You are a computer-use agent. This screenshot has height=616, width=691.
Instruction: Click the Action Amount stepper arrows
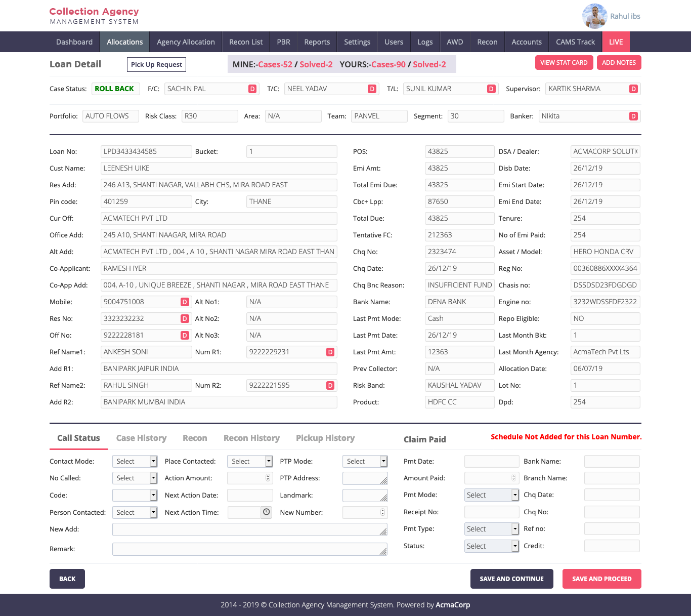click(x=268, y=478)
